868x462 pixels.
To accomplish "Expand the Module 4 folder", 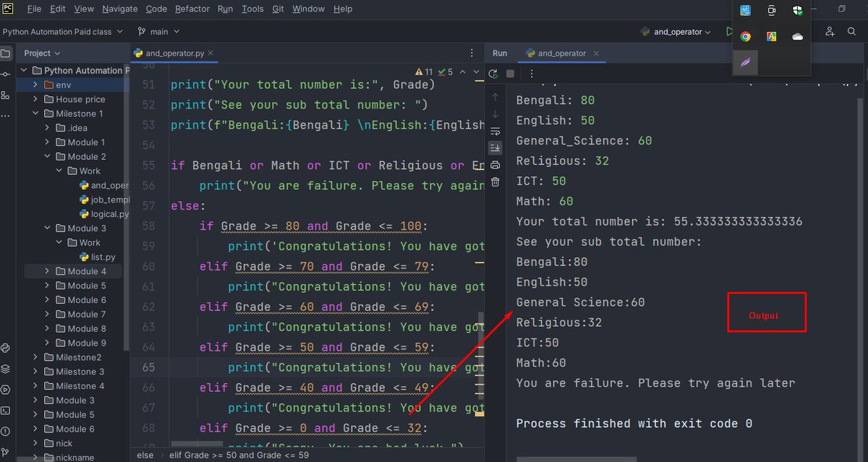I will pos(47,271).
